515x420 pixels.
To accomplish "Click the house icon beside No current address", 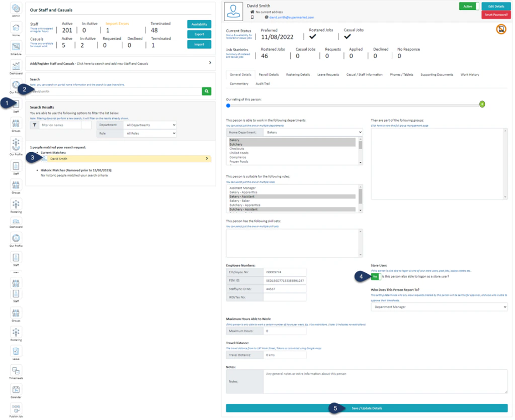I will click(252, 12).
